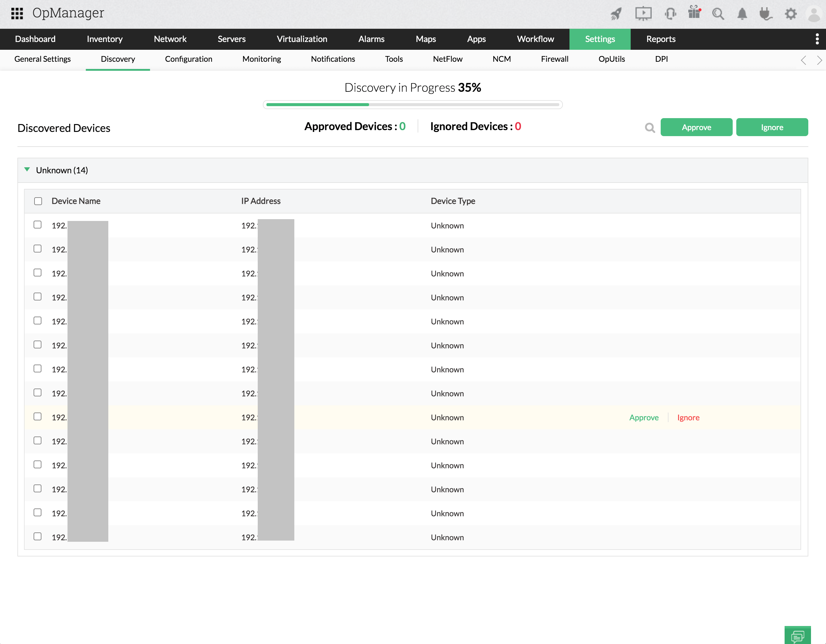This screenshot has height=644, width=826.
Task: Open the Monitoring settings tab
Action: [x=261, y=59]
